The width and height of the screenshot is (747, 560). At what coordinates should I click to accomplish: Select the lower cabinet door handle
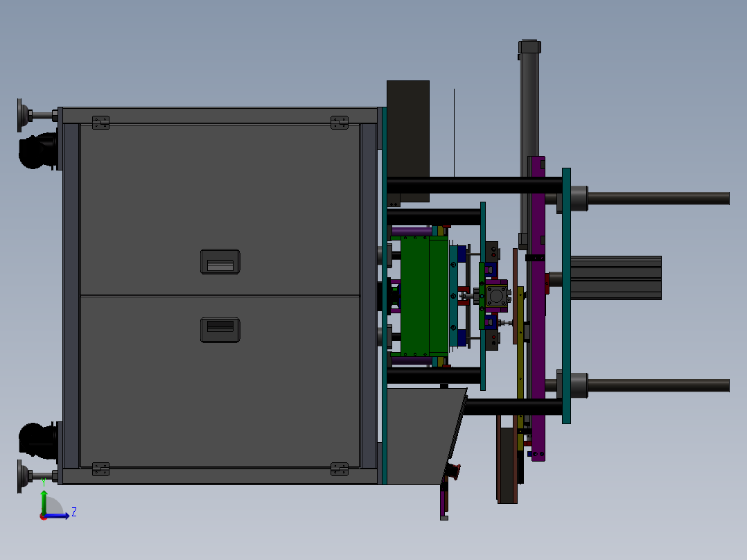[220, 330]
